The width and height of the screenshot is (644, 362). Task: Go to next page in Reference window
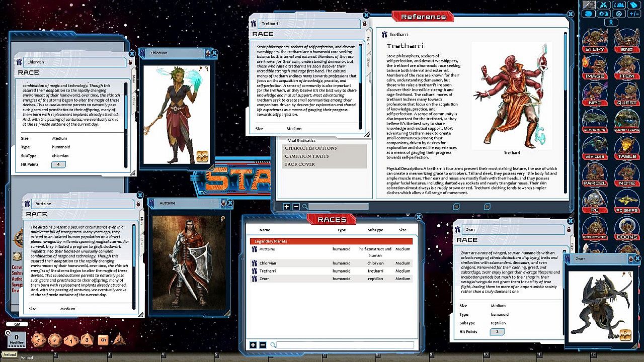click(x=487, y=207)
